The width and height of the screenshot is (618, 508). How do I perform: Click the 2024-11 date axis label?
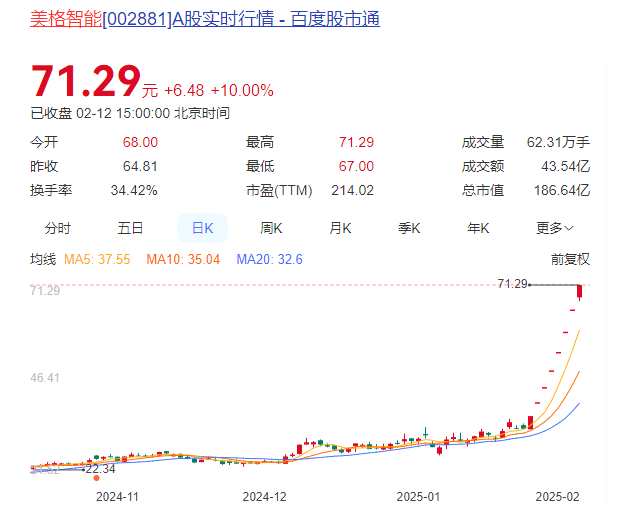(x=117, y=497)
